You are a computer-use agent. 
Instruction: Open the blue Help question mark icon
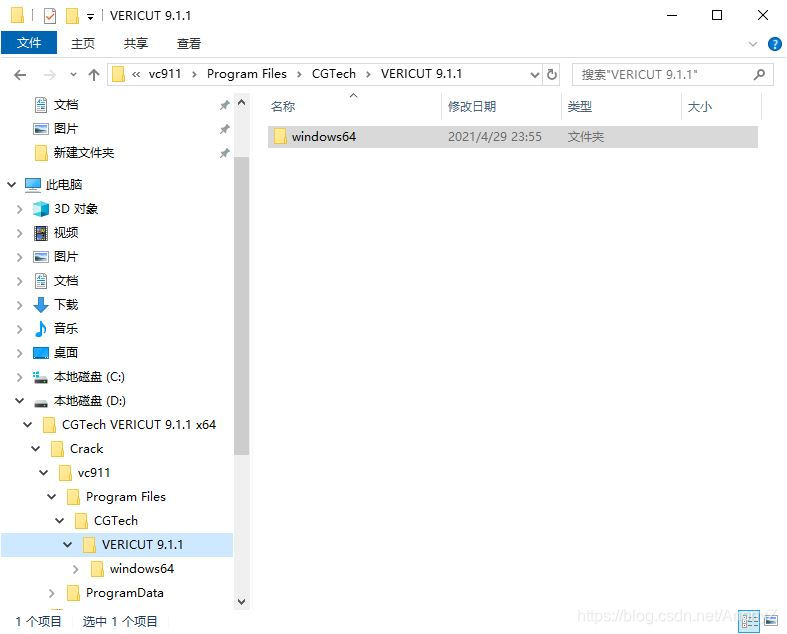pyautogui.click(x=774, y=44)
